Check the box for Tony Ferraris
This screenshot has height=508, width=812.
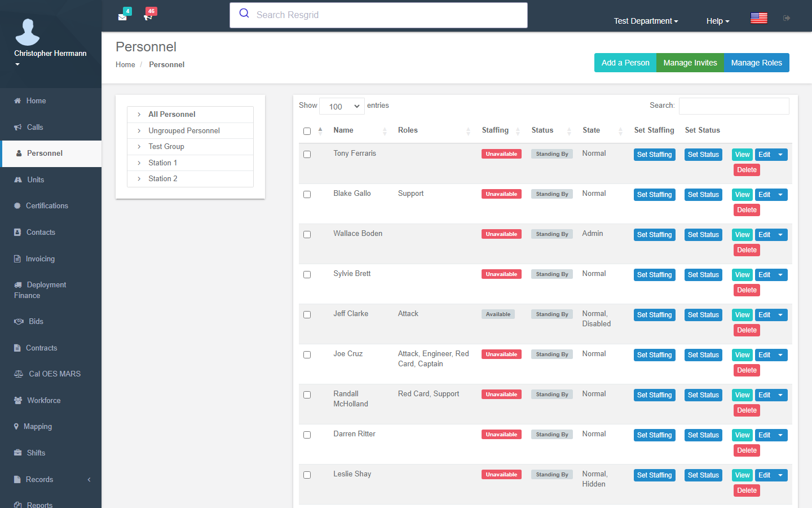307,154
